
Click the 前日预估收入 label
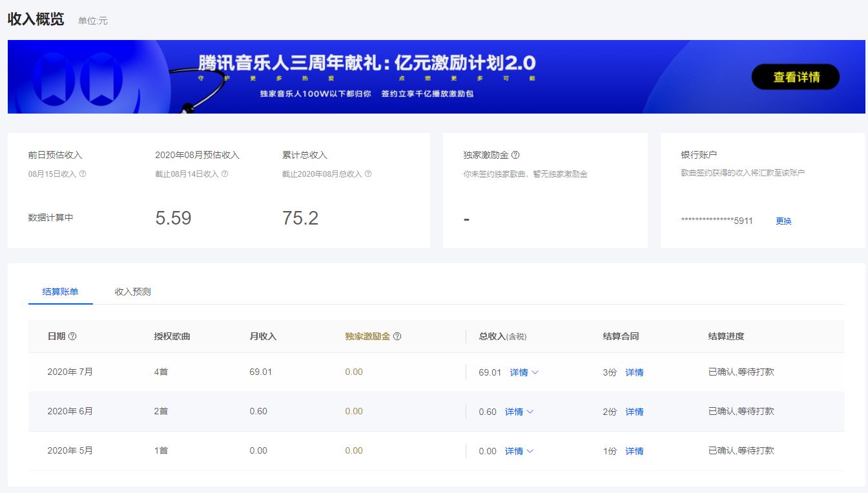56,155
